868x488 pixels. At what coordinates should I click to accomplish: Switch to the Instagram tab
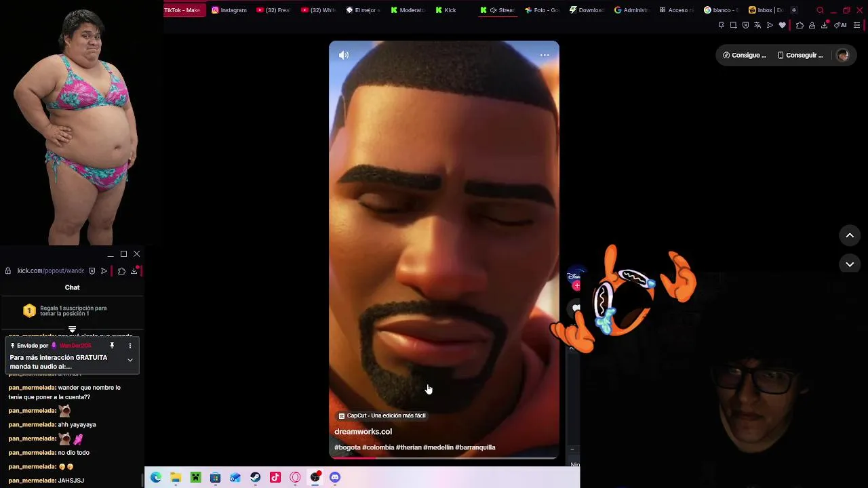[229, 10]
